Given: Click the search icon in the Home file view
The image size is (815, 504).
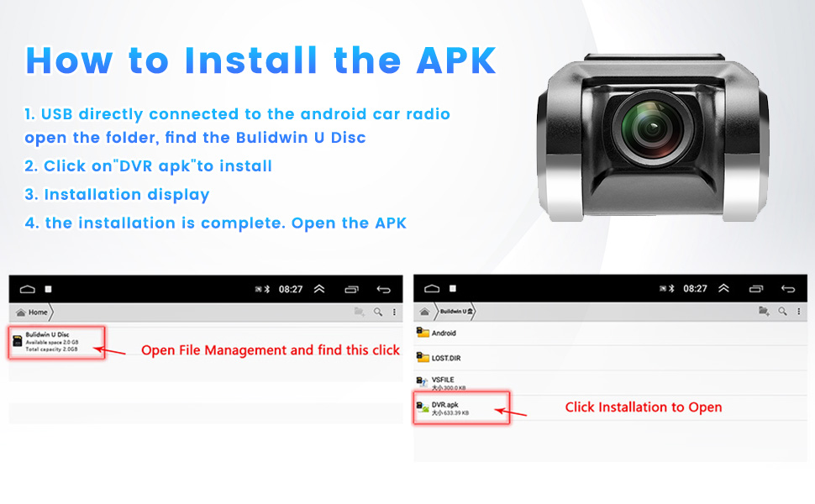Looking at the screenshot, I should pyautogui.click(x=378, y=312).
